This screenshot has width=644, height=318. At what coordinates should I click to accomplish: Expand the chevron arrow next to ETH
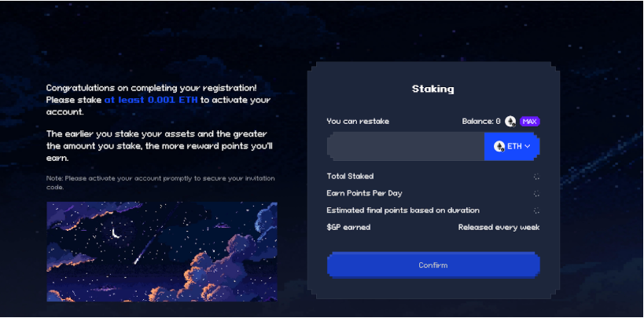tap(528, 147)
